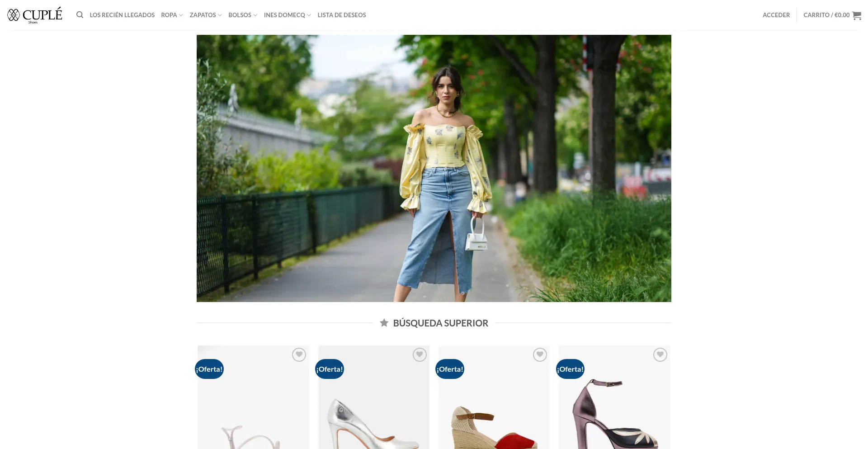This screenshot has height=449, width=868.
Task: Click the shopping cart icon
Action: click(x=857, y=15)
